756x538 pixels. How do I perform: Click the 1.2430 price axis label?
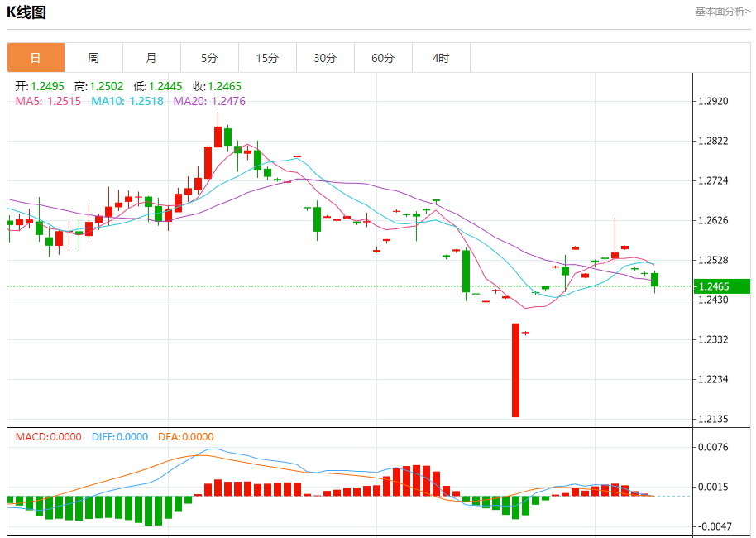(x=713, y=300)
